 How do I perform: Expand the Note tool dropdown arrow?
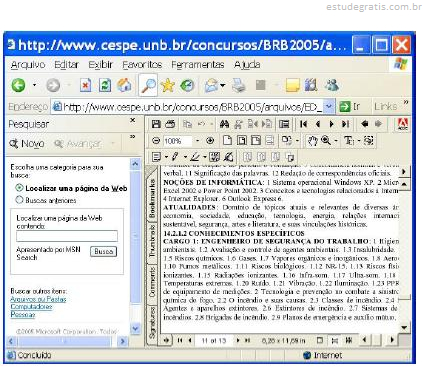[166, 157]
